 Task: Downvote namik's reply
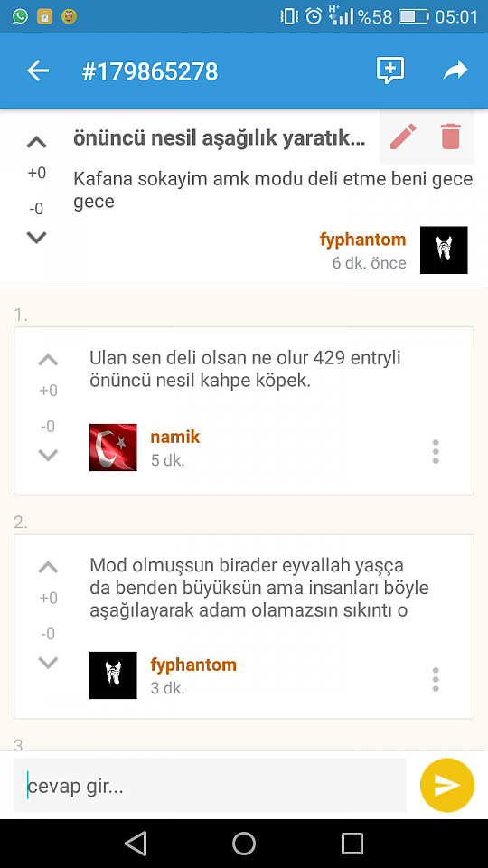tap(48, 455)
